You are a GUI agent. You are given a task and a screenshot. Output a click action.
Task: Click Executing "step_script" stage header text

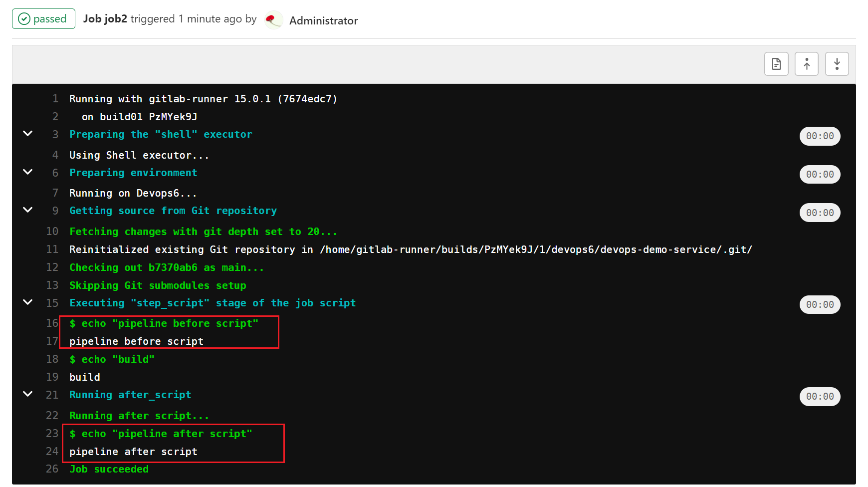click(x=213, y=303)
